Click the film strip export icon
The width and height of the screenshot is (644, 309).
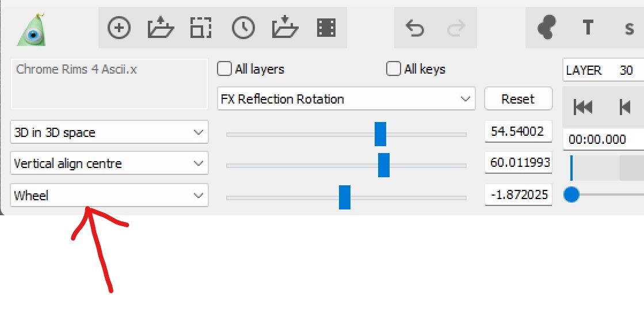(326, 28)
